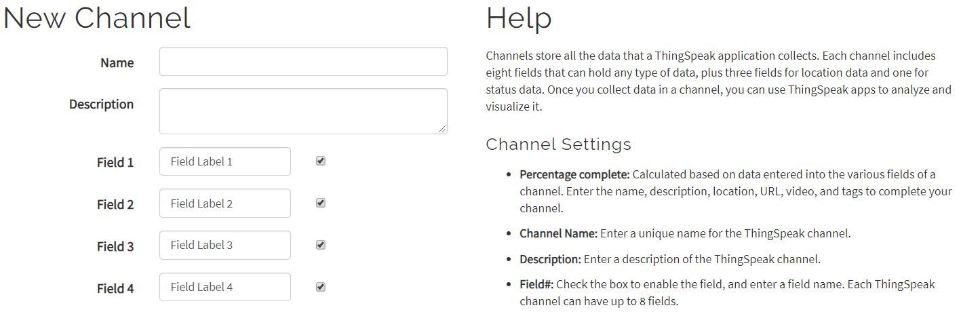Image resolution: width=980 pixels, height=312 pixels.
Task: Click the 'Field 4' label
Action: click(115, 289)
